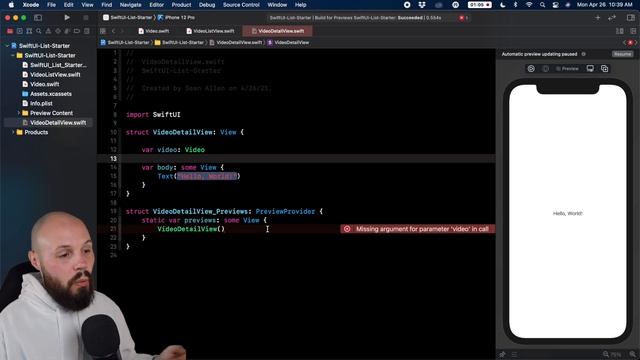Open the Symbol navigator
Screen dimensions: 640x360
[29, 31]
